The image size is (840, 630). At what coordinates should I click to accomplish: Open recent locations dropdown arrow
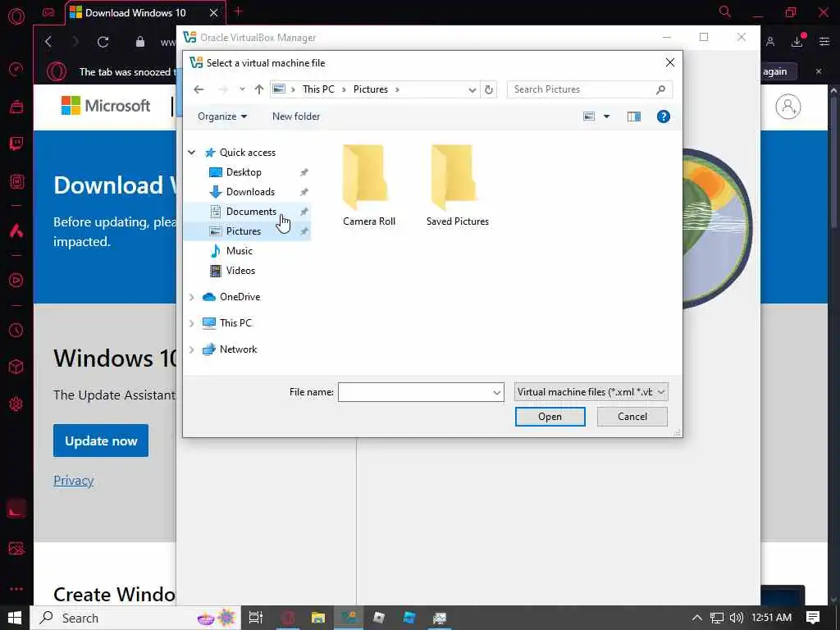tap(242, 89)
